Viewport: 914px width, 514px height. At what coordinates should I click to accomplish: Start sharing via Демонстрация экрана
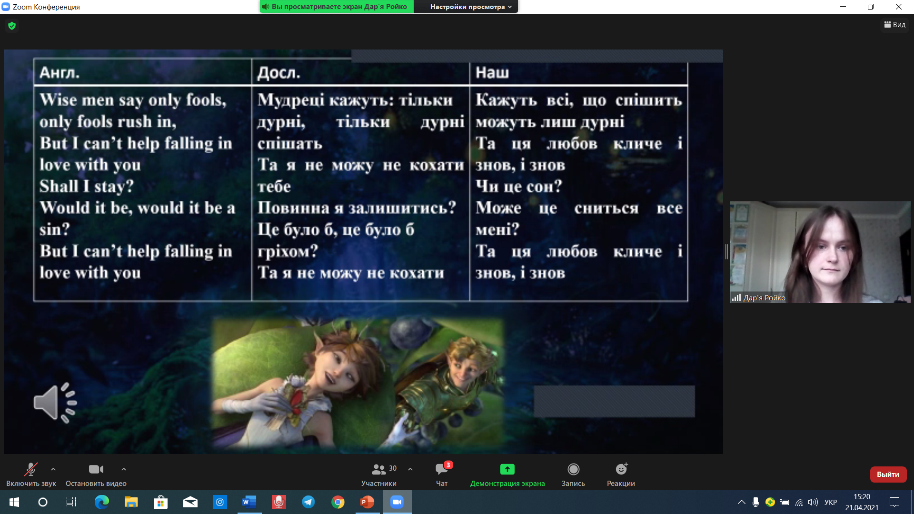click(507, 469)
